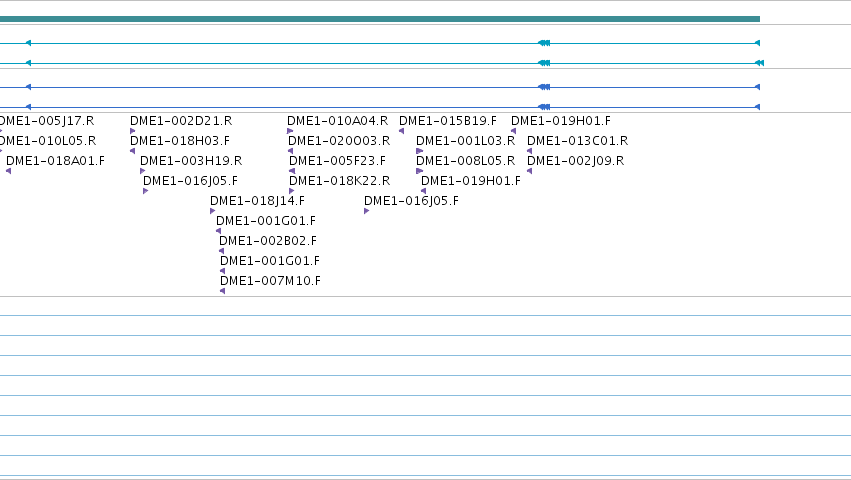851x480 pixels.
Task: Select the DME1-002B02.F label
Action: pos(268,241)
